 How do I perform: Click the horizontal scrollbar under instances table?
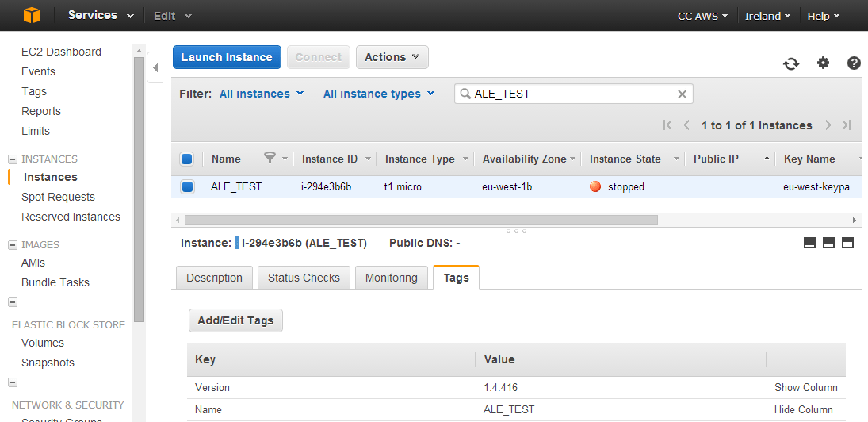420,220
